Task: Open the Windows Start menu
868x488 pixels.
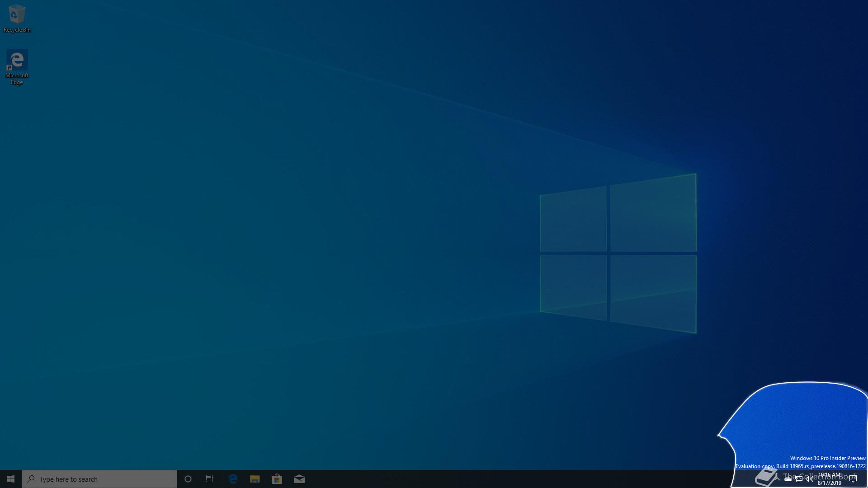Action: pyautogui.click(x=11, y=479)
